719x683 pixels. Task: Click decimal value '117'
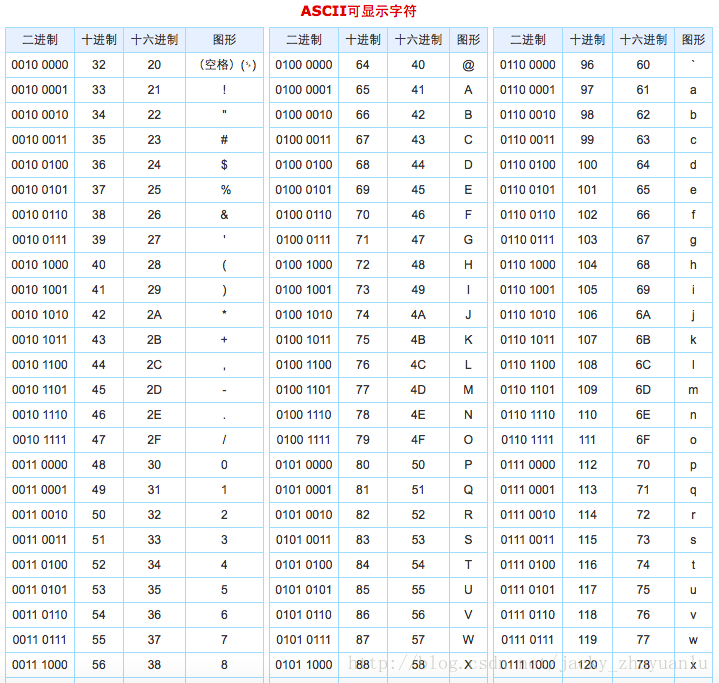pos(587,589)
